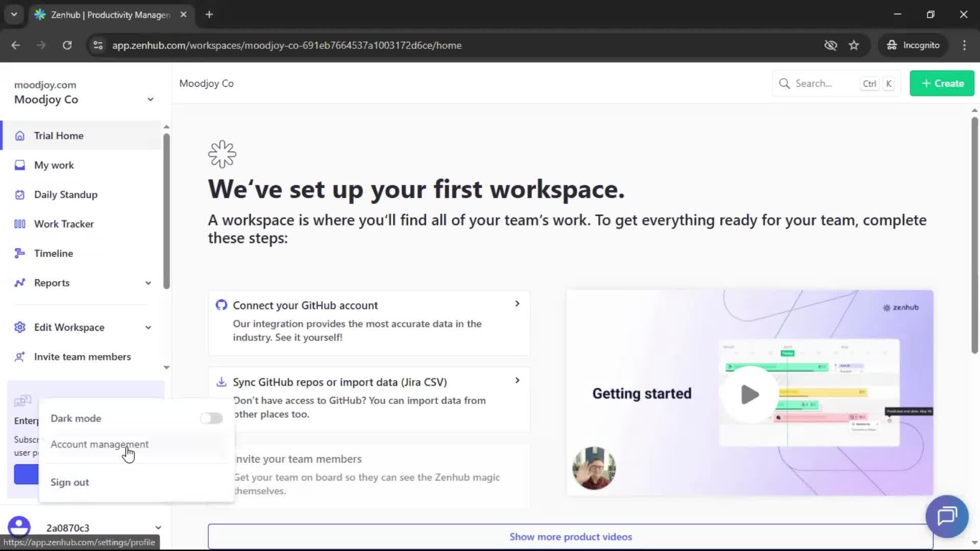Click the Edit Workspace gear icon
Viewport: 980px width, 551px height.
[x=19, y=327]
